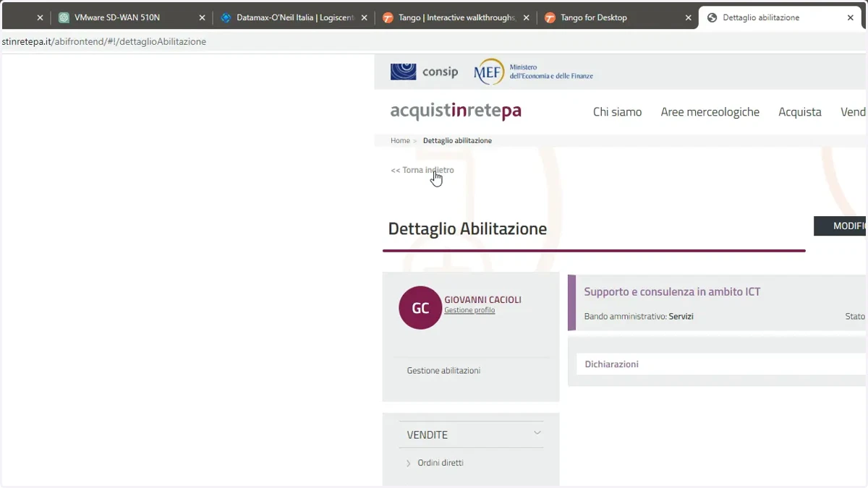Screen dimensions: 868x488
Task: Click the globe favicon on Dettaglio abilitazione tab
Action: [x=712, y=17]
